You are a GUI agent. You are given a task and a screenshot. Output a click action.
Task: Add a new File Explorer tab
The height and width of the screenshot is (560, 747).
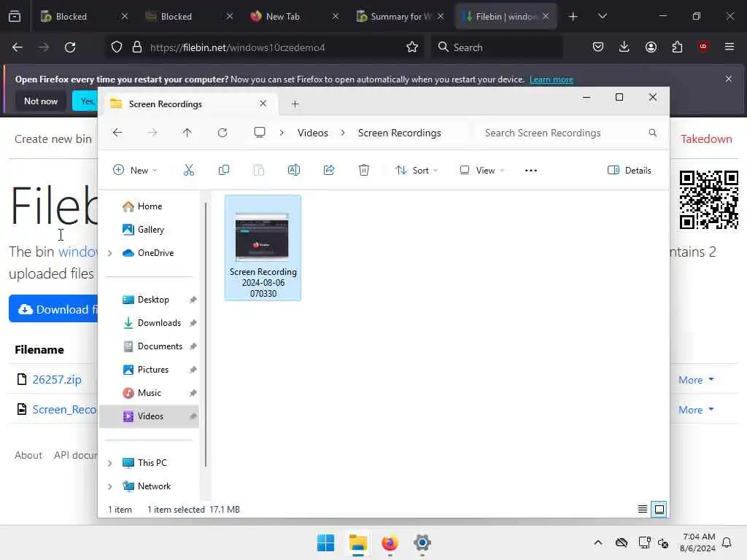295,104
